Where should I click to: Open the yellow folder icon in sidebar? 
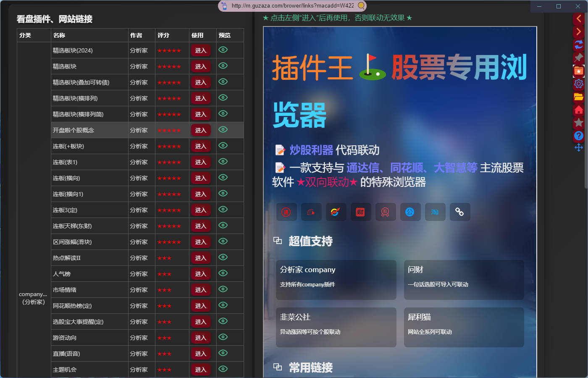pyautogui.click(x=579, y=97)
